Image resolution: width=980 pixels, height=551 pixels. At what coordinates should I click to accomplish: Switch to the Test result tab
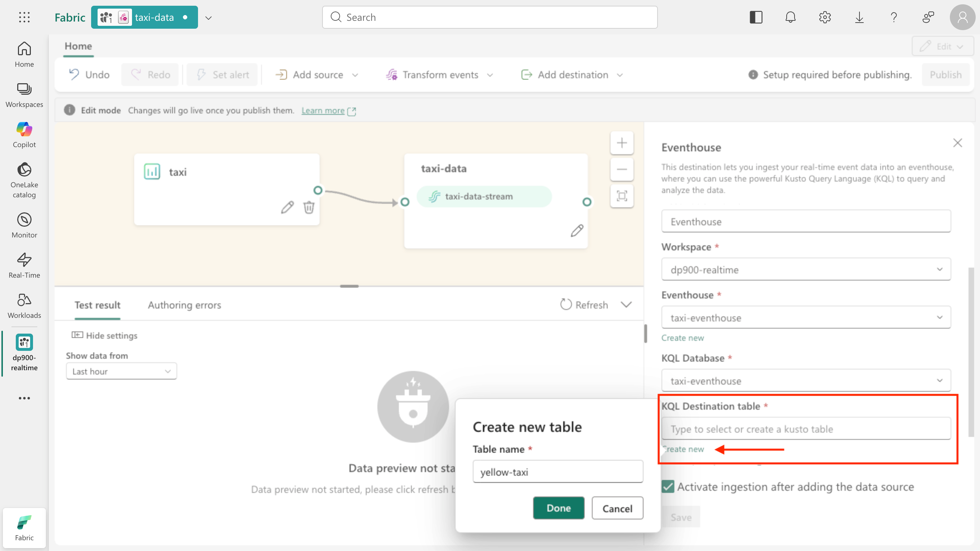coord(98,305)
